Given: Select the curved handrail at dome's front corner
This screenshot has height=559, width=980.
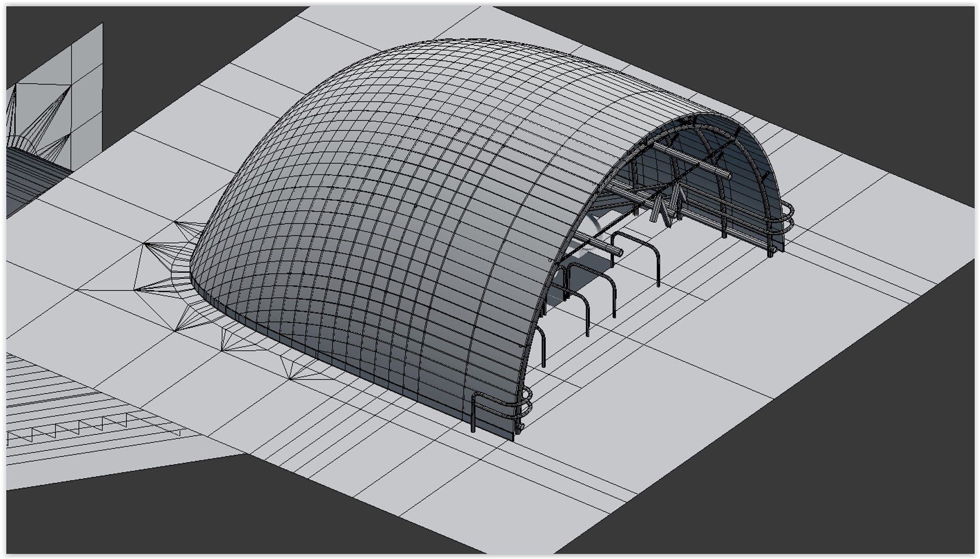Looking at the screenshot, I should [501, 410].
